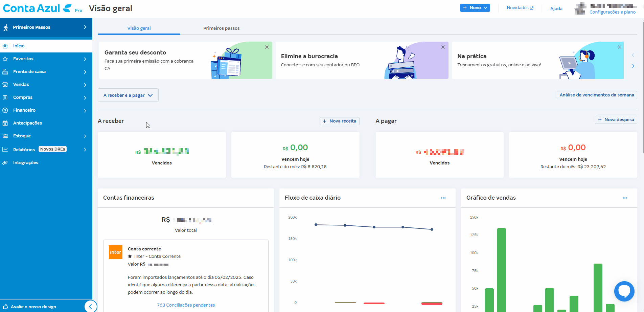Select the Visão geral tab
This screenshot has height=312, width=644.
[139, 28]
